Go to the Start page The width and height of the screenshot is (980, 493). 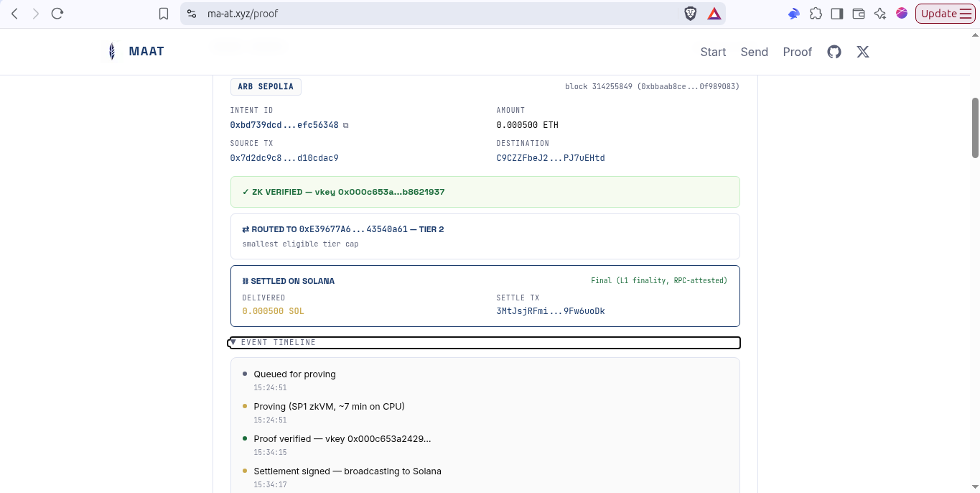click(713, 52)
